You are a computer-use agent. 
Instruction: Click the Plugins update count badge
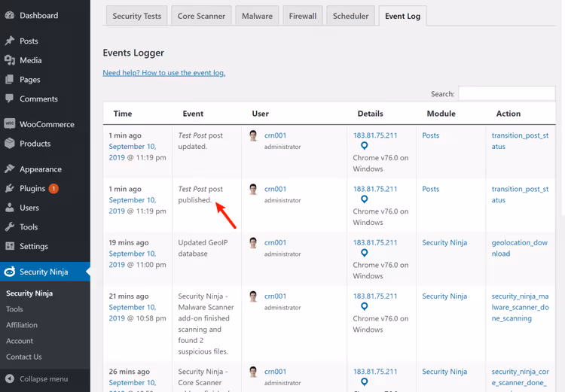pos(53,188)
